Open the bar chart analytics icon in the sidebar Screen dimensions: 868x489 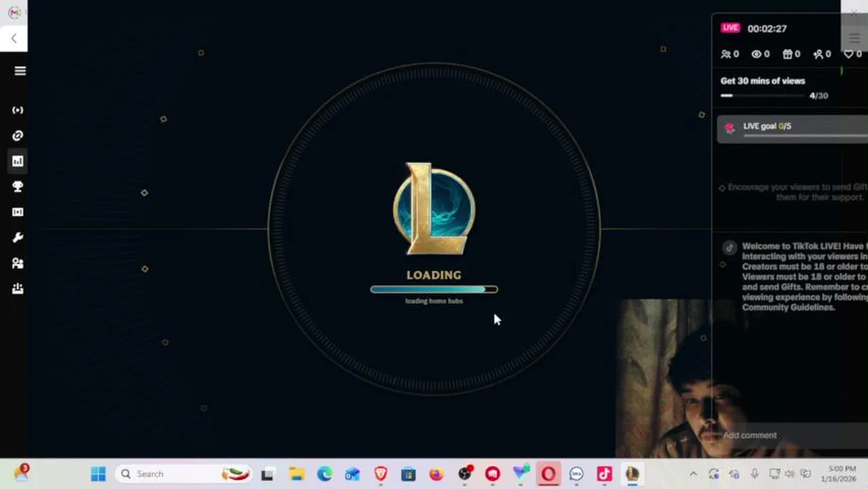click(18, 161)
